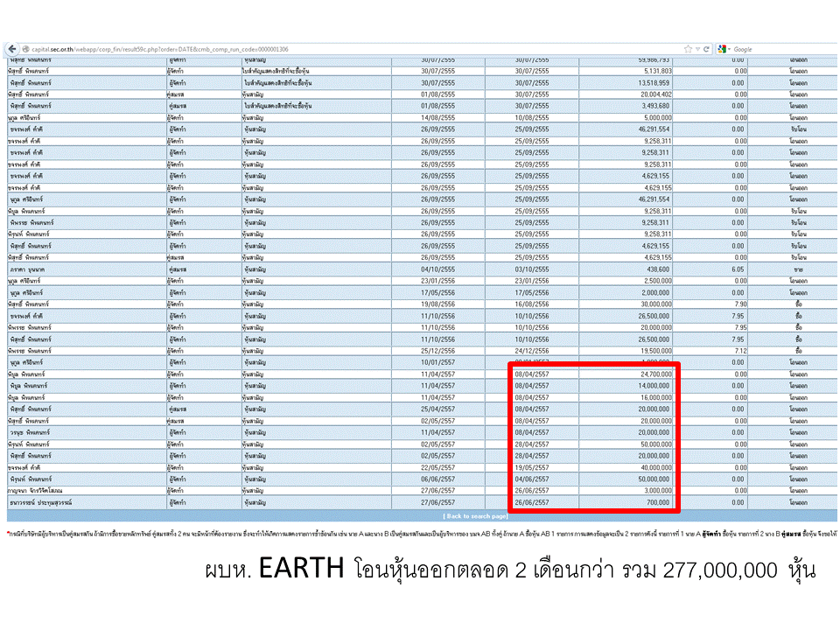Click the site identity globe icon

click(x=25, y=49)
